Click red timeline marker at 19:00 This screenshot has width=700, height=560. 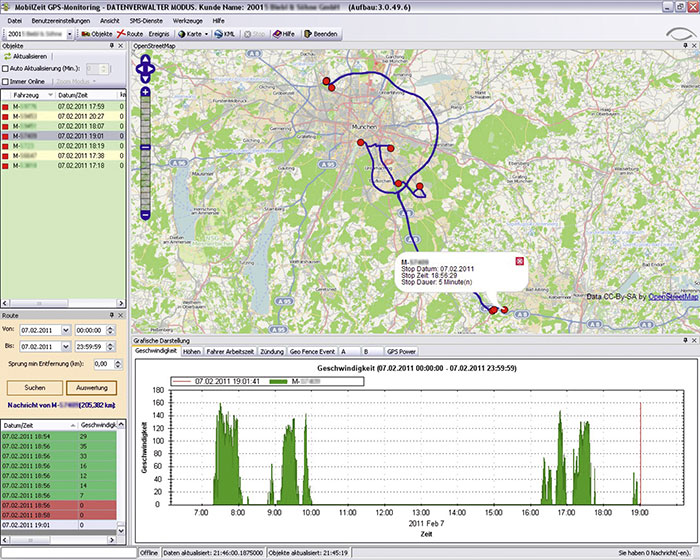point(641,453)
